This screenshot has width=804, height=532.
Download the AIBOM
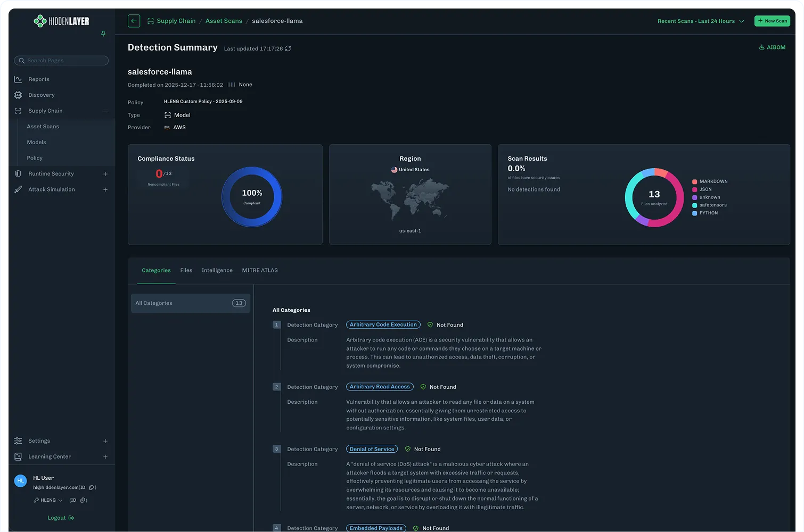point(772,47)
